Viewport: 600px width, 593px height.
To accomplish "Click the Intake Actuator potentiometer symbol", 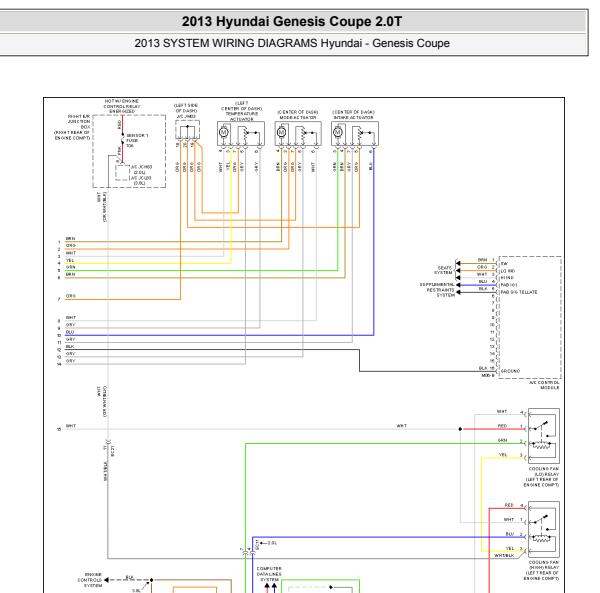I will tap(360, 134).
